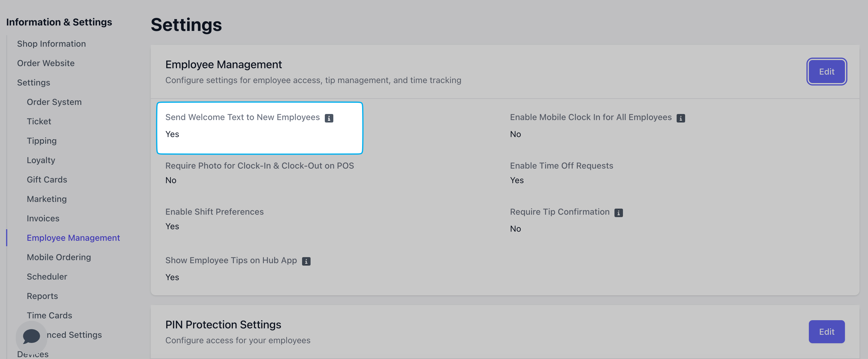Open Scheduler settings
This screenshot has width=868, height=359.
(47, 277)
